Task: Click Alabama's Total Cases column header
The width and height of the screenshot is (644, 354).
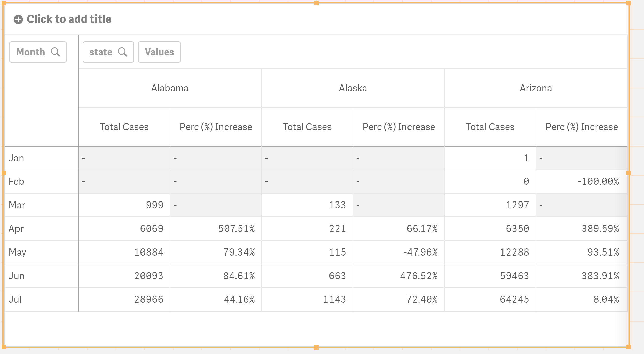Action: click(124, 127)
